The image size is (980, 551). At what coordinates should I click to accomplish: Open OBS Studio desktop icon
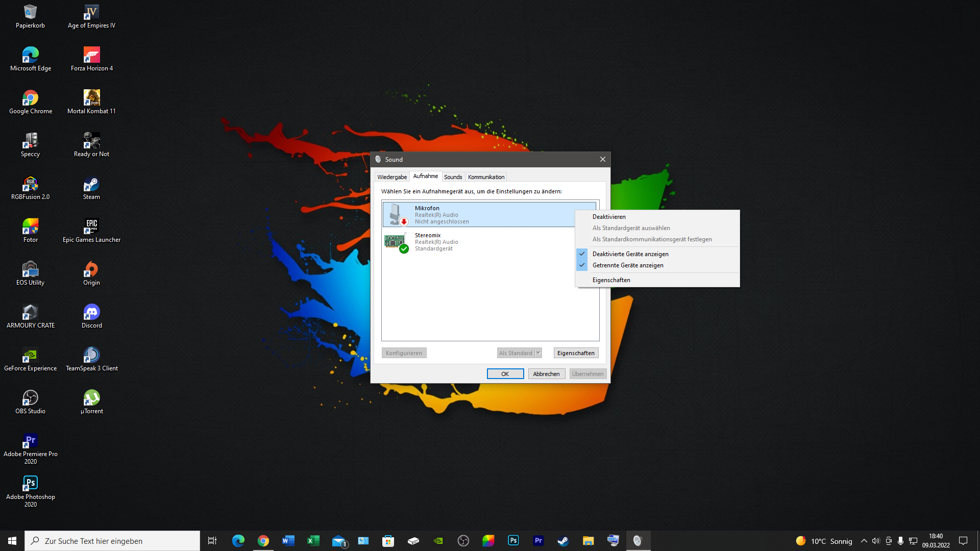click(30, 398)
